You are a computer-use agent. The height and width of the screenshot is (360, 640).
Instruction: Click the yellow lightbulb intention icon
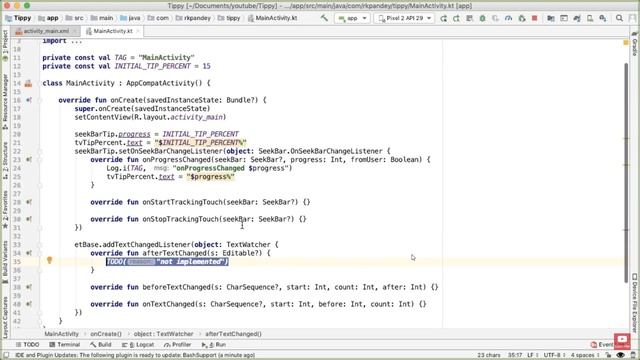click(49, 260)
